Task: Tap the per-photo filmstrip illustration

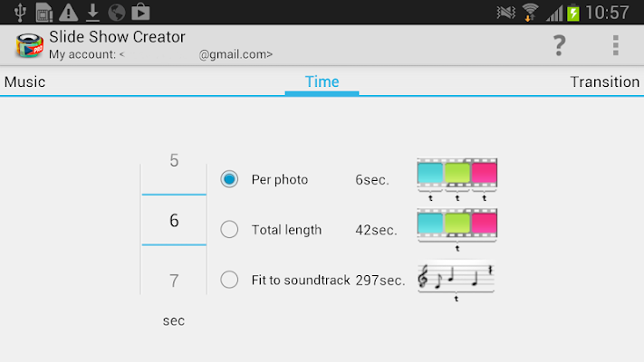Action: 457,179
